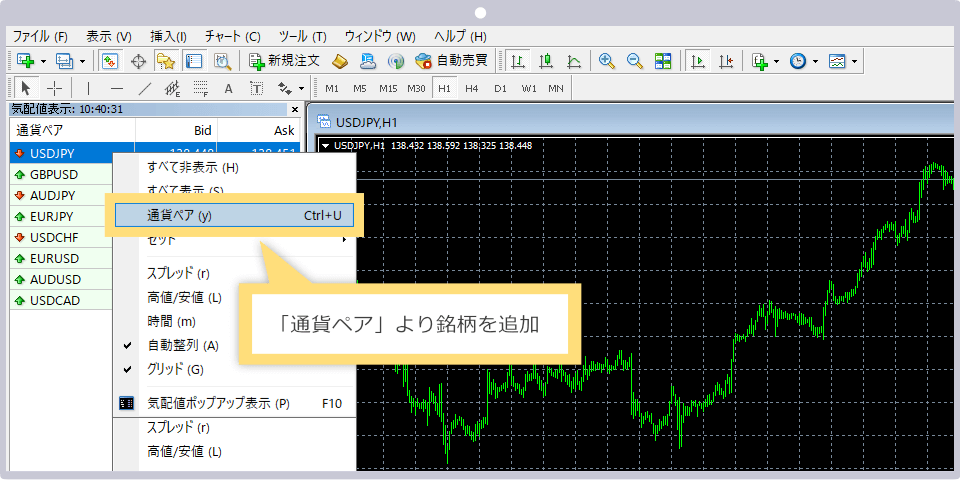The height and width of the screenshot is (480, 960).
Task: Switch timeframe to M5
Action: click(x=359, y=88)
